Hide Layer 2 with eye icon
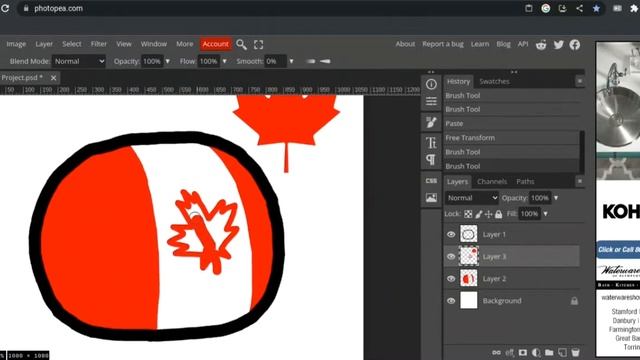Viewport: 640px width, 360px height. 451,278
